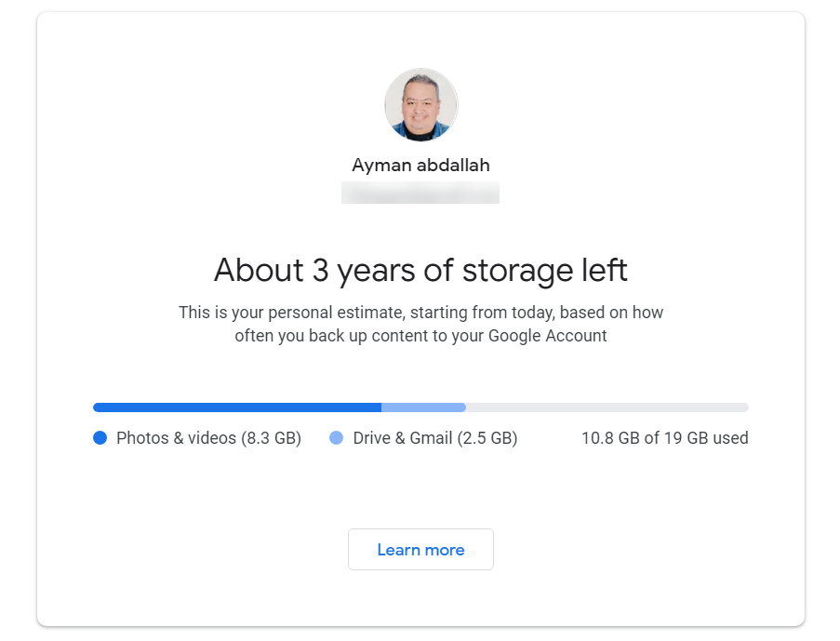Select the account name Ayman abdallah
This screenshot has width=840, height=641.
tap(420, 166)
